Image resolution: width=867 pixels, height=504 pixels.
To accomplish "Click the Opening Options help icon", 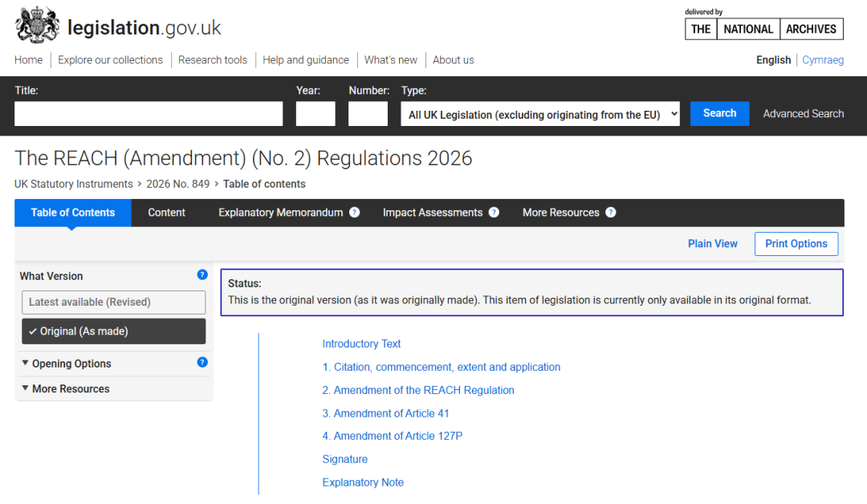I will click(202, 363).
